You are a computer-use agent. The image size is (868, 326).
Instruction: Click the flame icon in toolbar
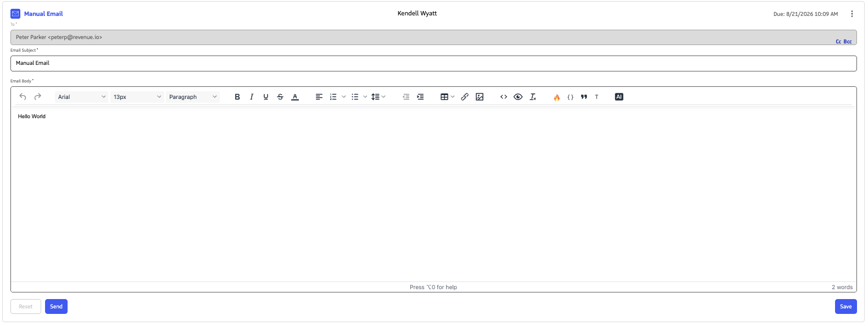coord(557,97)
